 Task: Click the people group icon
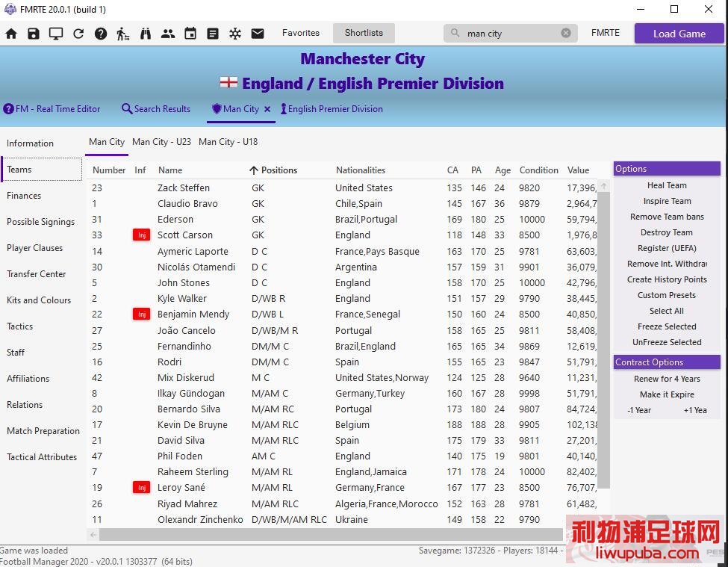pos(167,34)
